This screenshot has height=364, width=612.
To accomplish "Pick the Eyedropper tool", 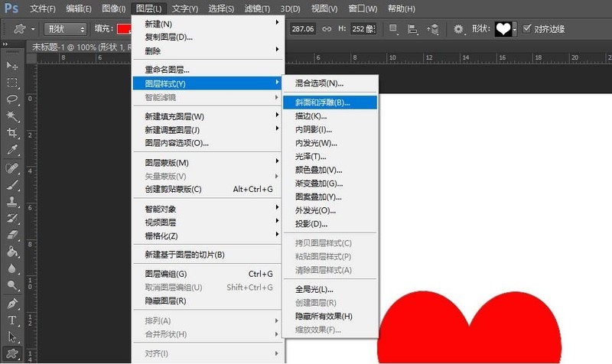I will pos(12,150).
